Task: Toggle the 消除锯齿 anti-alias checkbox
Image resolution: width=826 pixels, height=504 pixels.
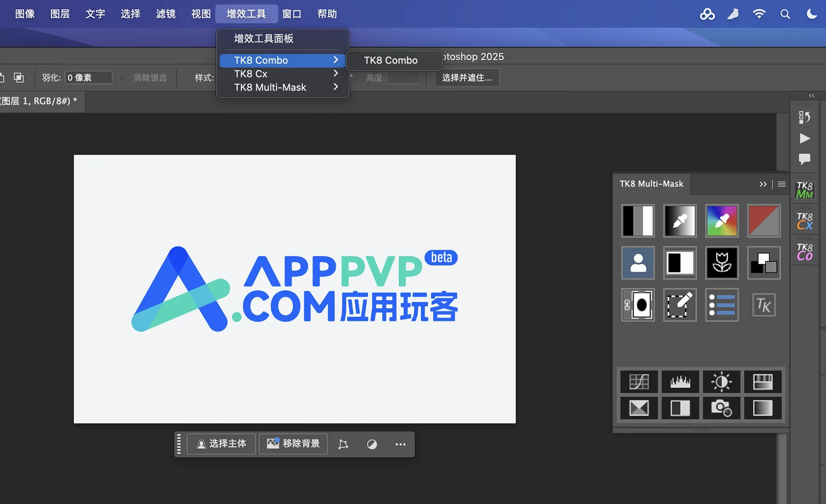Action: coord(123,78)
